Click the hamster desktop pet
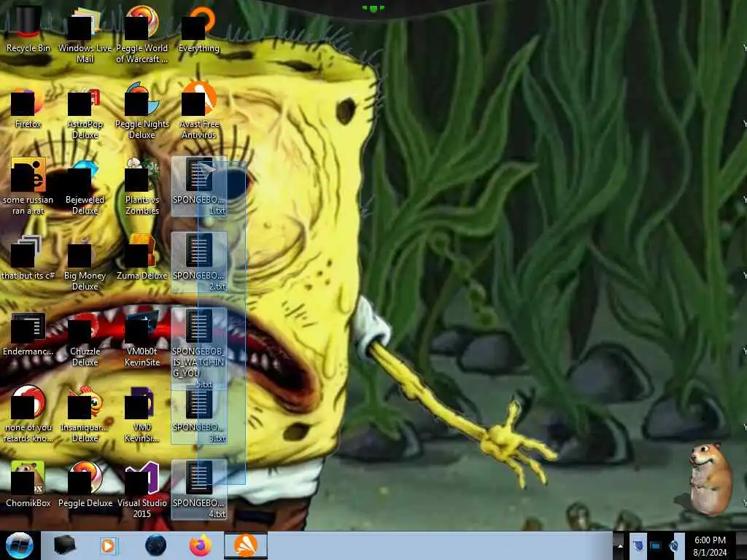 (x=710, y=478)
